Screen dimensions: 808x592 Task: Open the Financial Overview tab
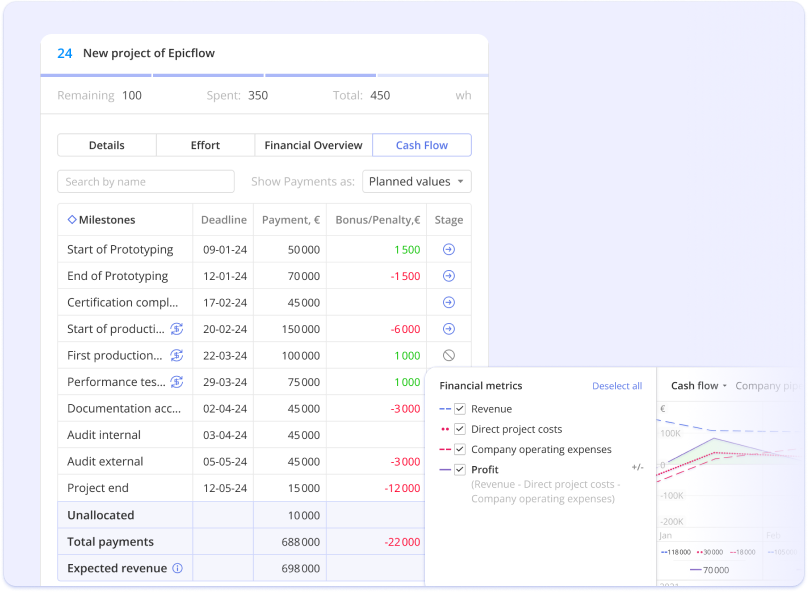[x=313, y=145]
